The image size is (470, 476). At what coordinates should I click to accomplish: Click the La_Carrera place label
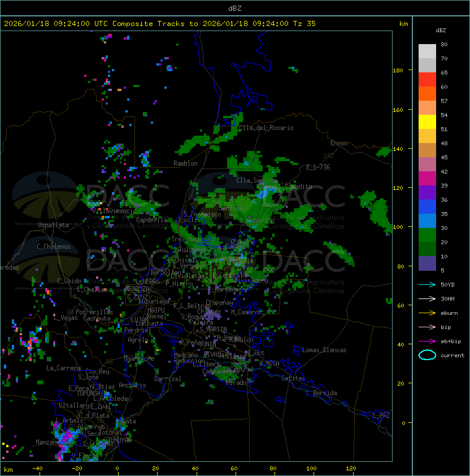click(63, 368)
